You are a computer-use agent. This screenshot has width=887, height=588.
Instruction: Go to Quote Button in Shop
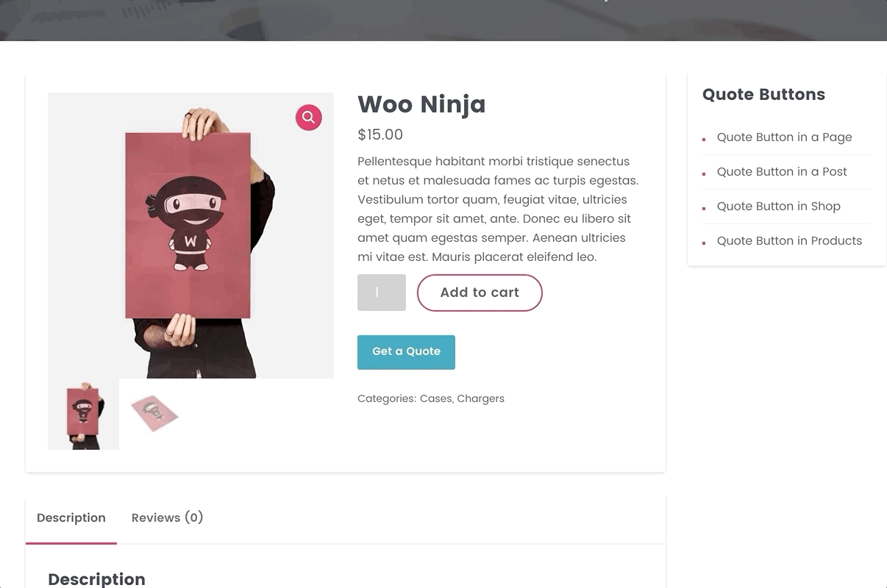778,207
